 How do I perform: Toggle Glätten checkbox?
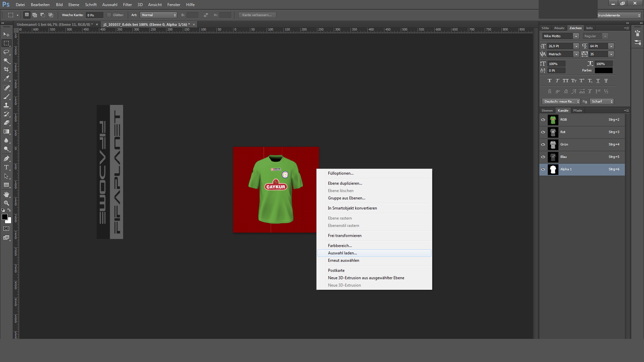pos(109,15)
